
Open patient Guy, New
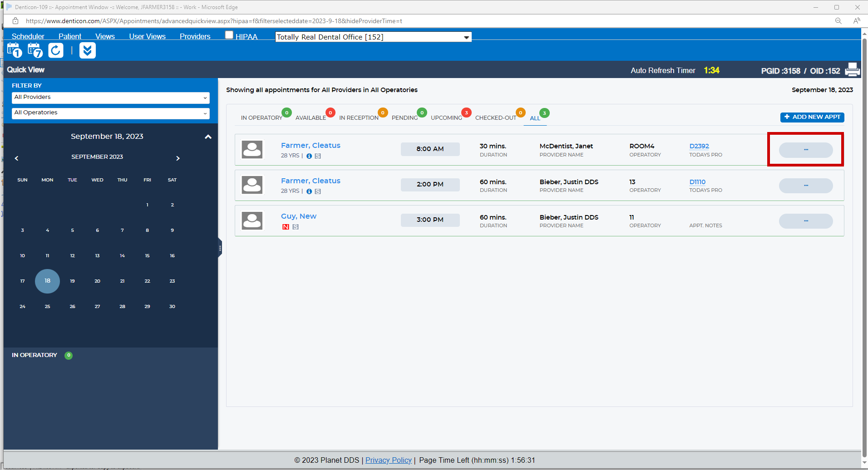pos(299,216)
